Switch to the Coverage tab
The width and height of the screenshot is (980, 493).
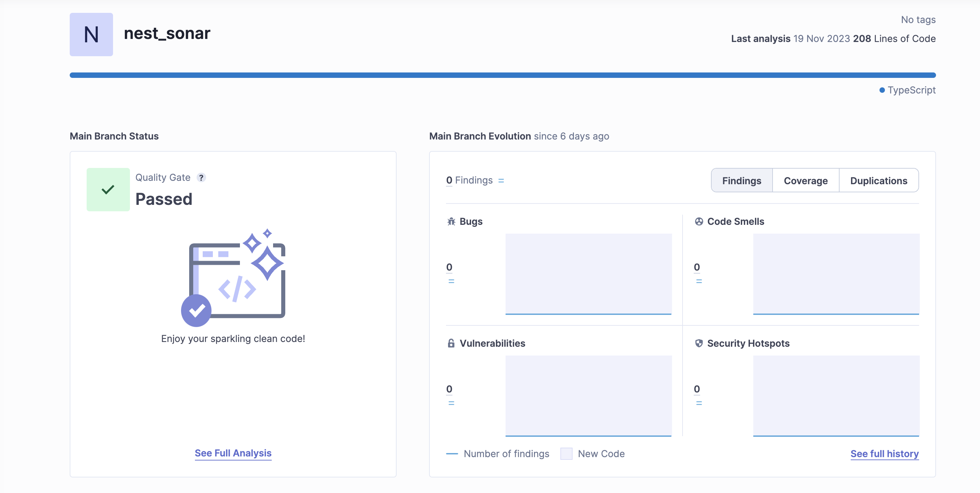click(x=805, y=180)
